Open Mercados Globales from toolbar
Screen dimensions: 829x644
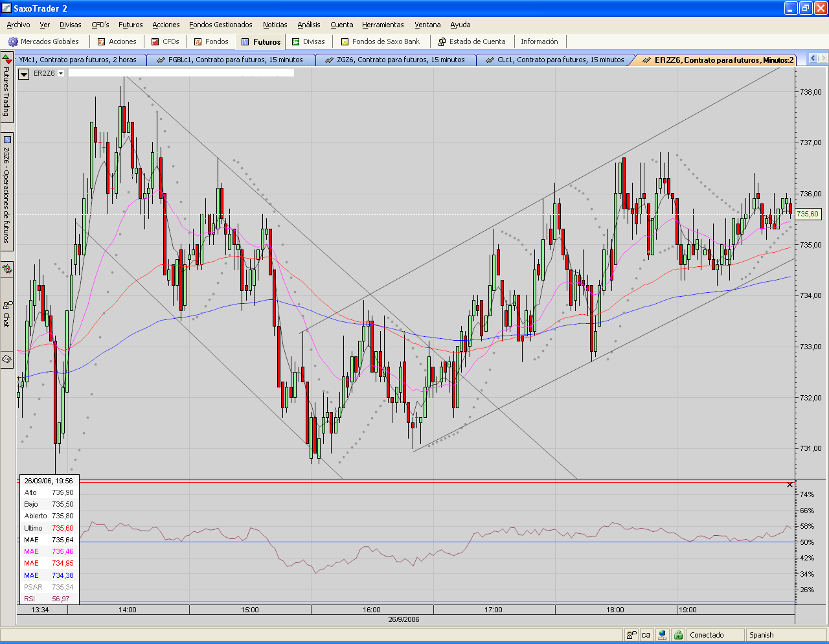pyautogui.click(x=43, y=41)
